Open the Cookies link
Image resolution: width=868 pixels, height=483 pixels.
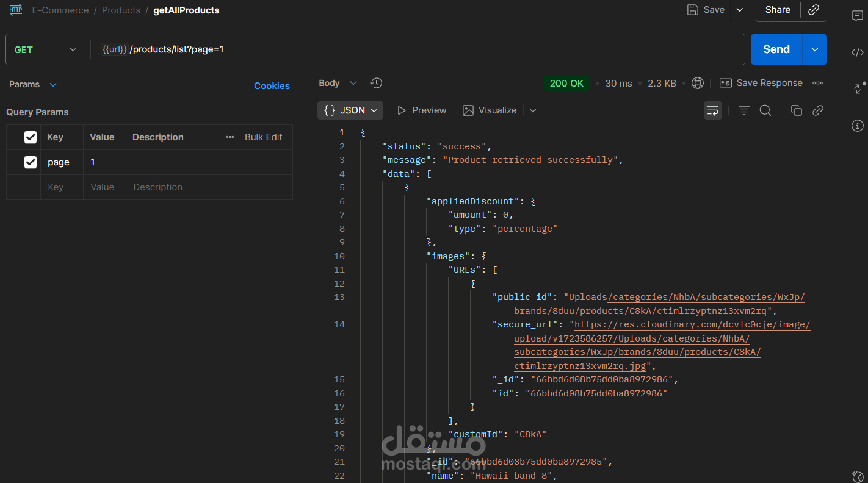[x=272, y=86]
